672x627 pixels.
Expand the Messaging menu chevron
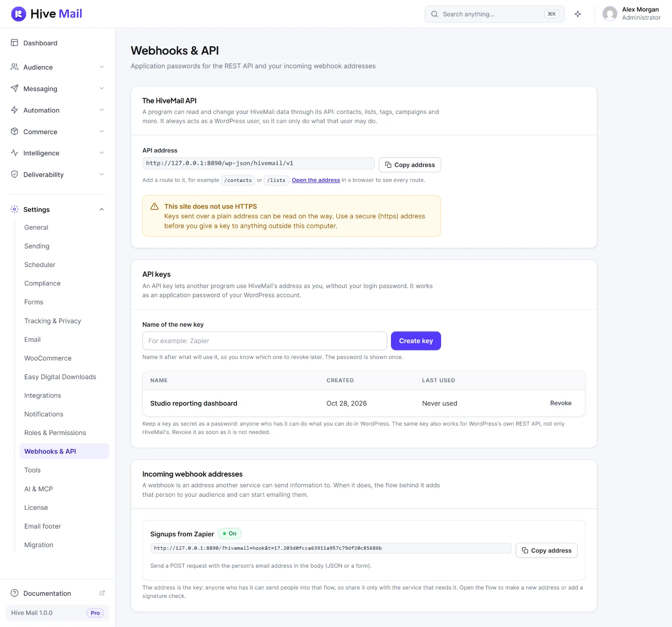point(102,89)
